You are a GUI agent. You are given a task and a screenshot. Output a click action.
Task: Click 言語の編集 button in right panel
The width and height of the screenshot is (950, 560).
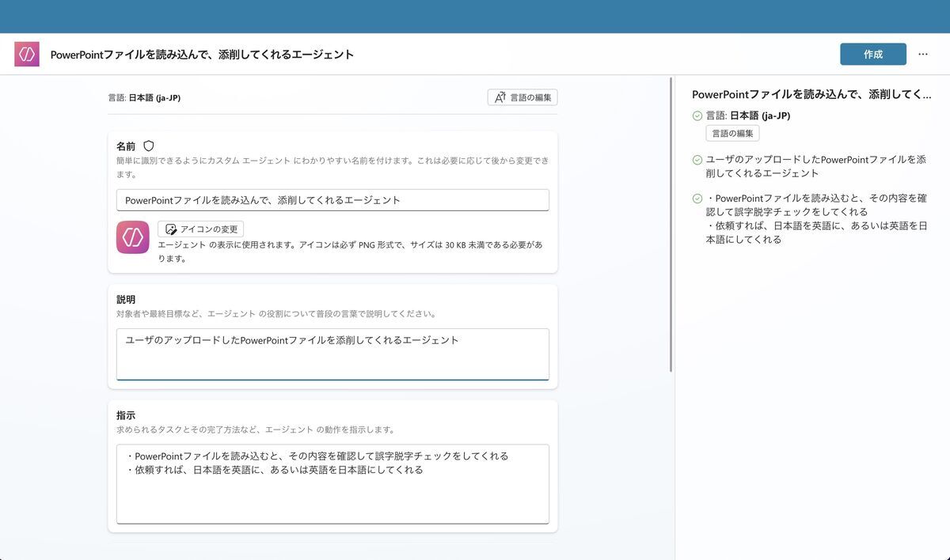(x=732, y=134)
